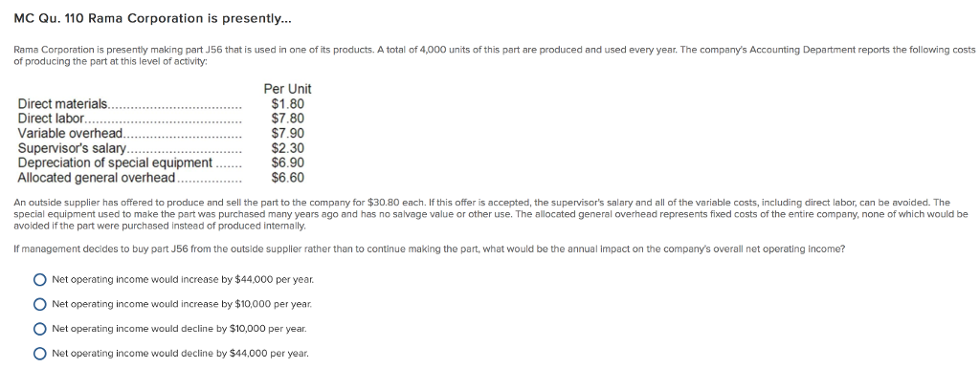This screenshot has height=368, width=980.
Task: Click the intro paragraph starting 'Rama Corporation is presently making'
Action: click(494, 54)
